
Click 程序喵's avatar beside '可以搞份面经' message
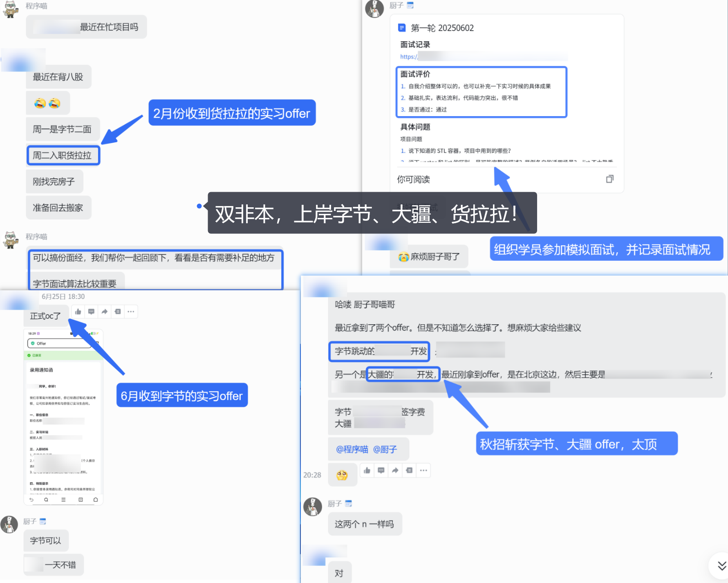tap(11, 240)
